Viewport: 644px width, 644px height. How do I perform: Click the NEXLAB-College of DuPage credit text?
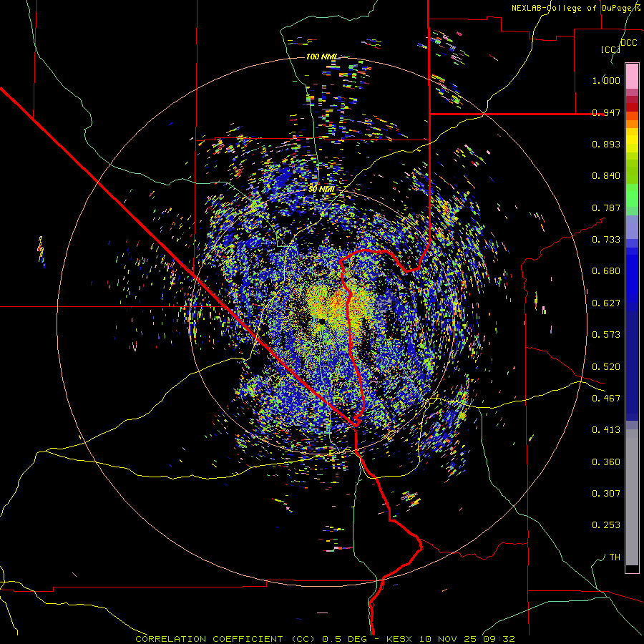(x=575, y=8)
